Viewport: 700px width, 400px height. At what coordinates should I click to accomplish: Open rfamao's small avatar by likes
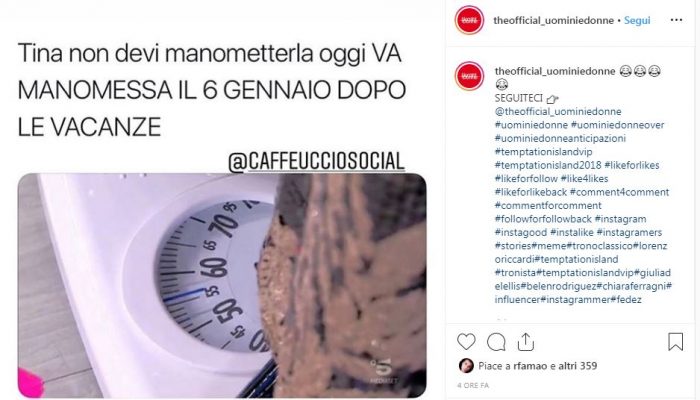tap(466, 366)
